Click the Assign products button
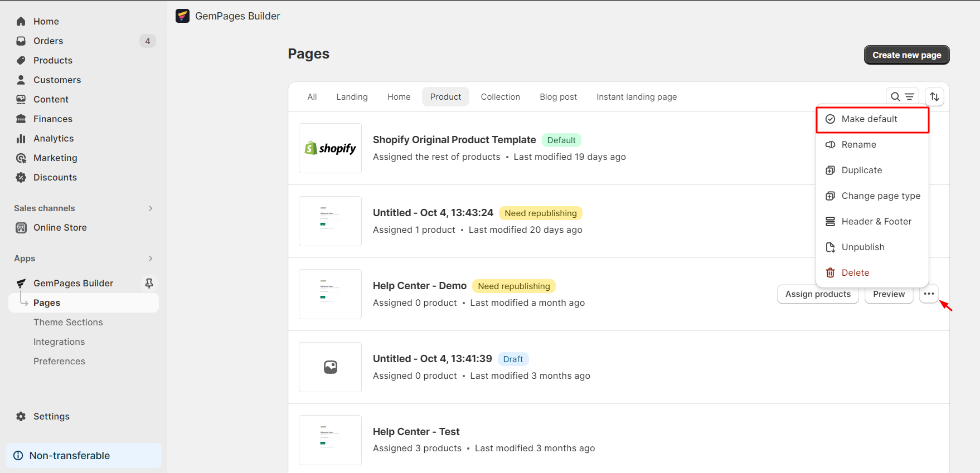980x473 pixels. coord(817,294)
